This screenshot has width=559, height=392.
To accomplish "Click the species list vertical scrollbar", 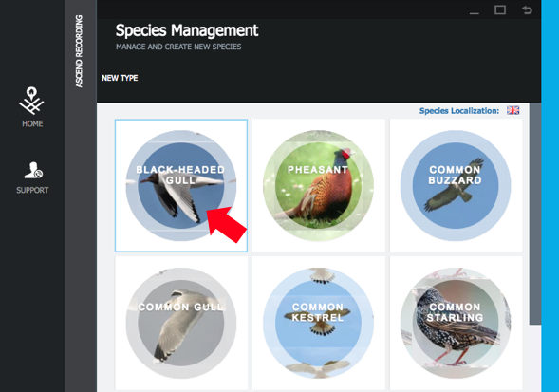I will [534, 214].
